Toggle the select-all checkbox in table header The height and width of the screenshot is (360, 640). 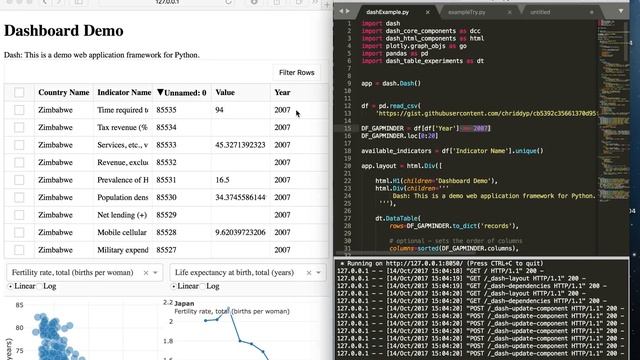[x=19, y=92]
